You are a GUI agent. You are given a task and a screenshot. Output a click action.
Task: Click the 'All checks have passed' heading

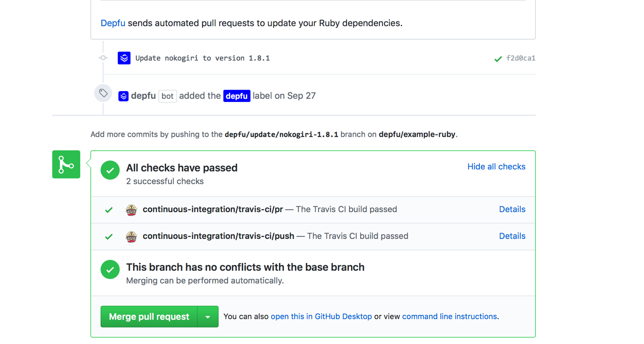coord(182,168)
